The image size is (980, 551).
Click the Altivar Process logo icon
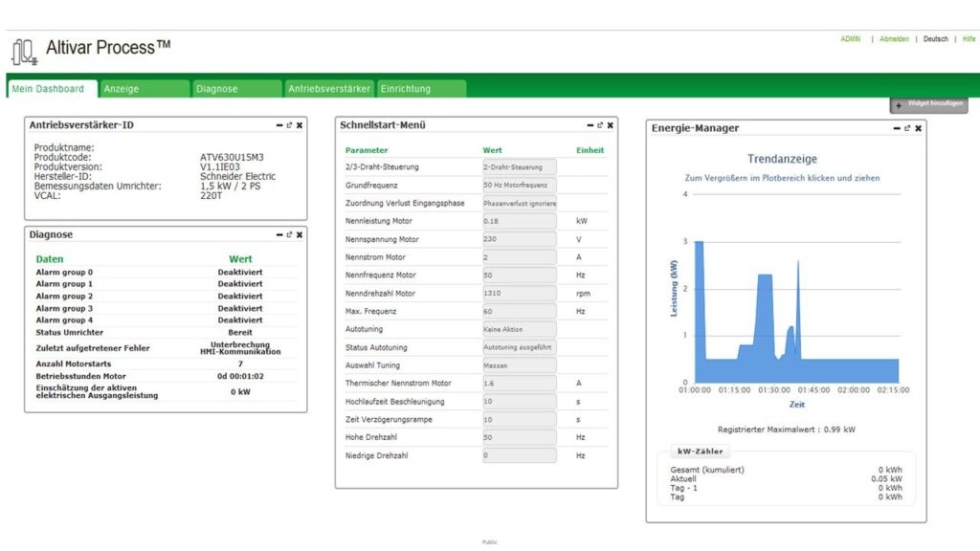[x=25, y=51]
